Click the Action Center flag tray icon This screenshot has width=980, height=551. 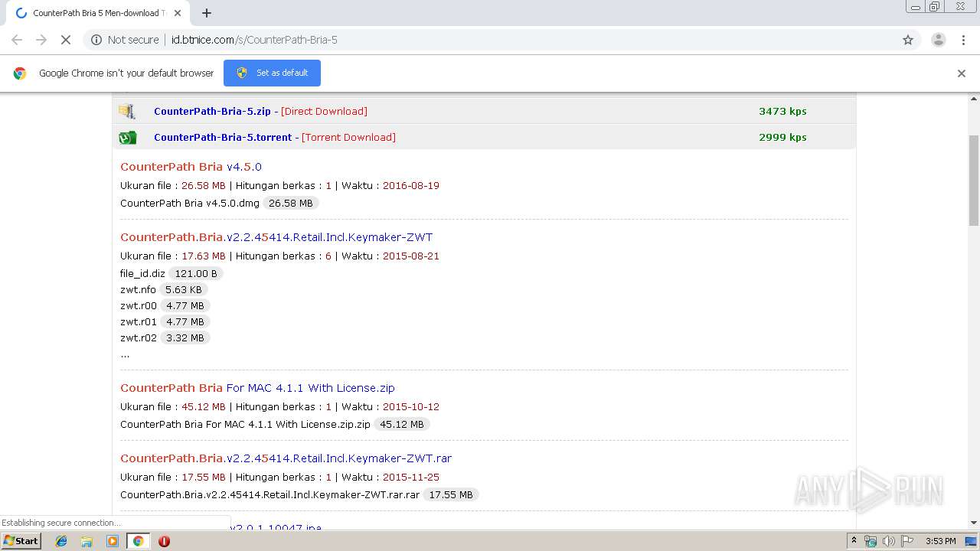[x=906, y=541]
